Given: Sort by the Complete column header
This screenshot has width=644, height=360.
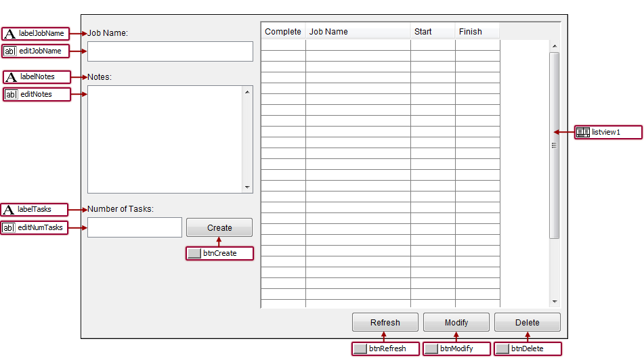Looking at the screenshot, I should click(282, 31).
